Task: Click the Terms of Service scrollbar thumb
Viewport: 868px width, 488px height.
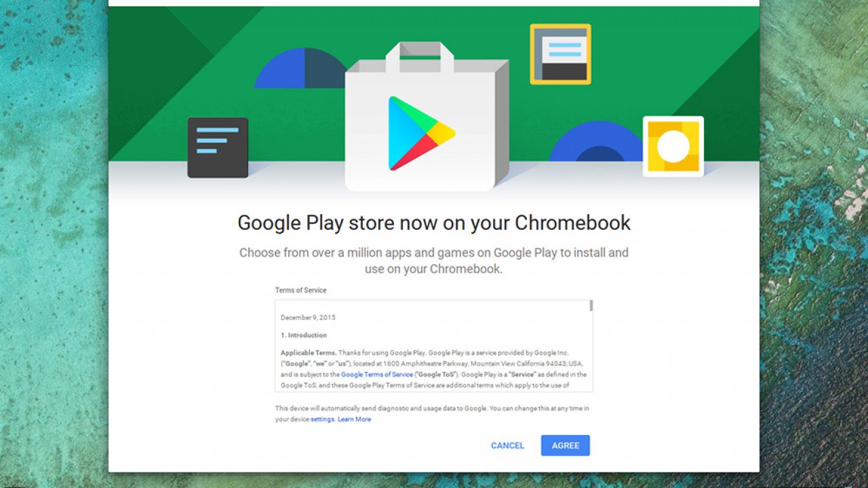Action: 591,305
